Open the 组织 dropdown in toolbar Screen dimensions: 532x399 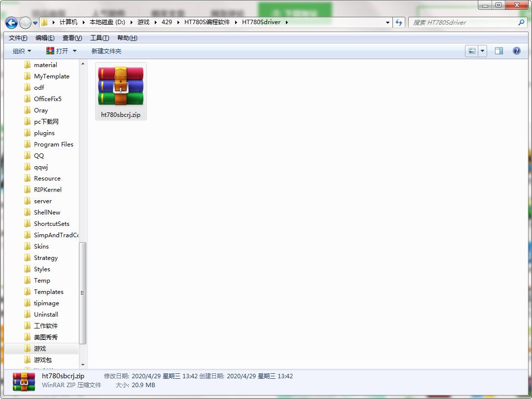[22, 51]
